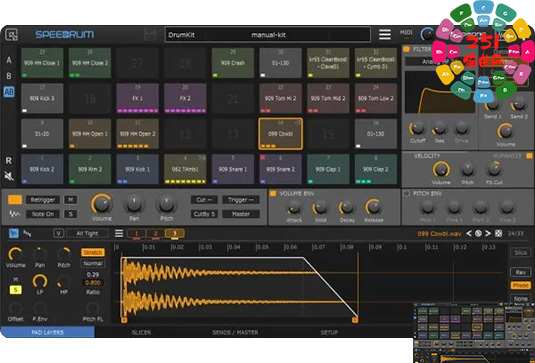Enable the Pitch Env checkbox
Screen dimensions: 535x363
click(x=406, y=193)
